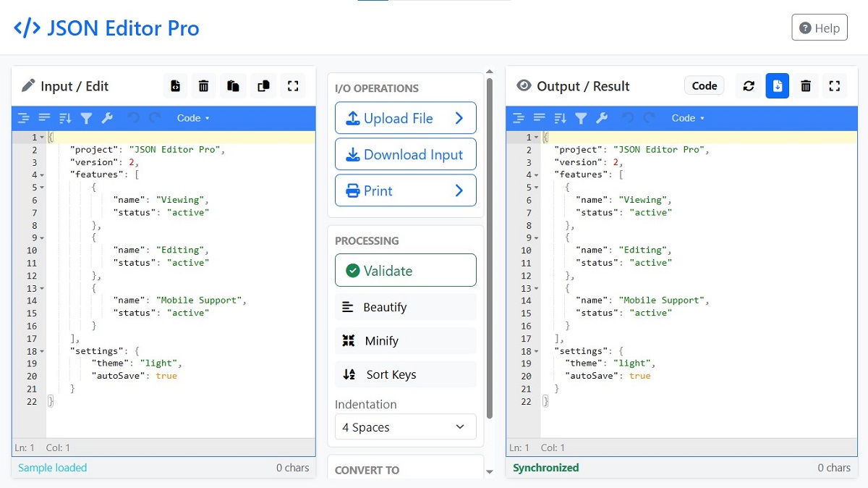This screenshot has width=868, height=488.
Task: Click the paste icon in the Input header
Action: pyautogui.click(x=233, y=85)
